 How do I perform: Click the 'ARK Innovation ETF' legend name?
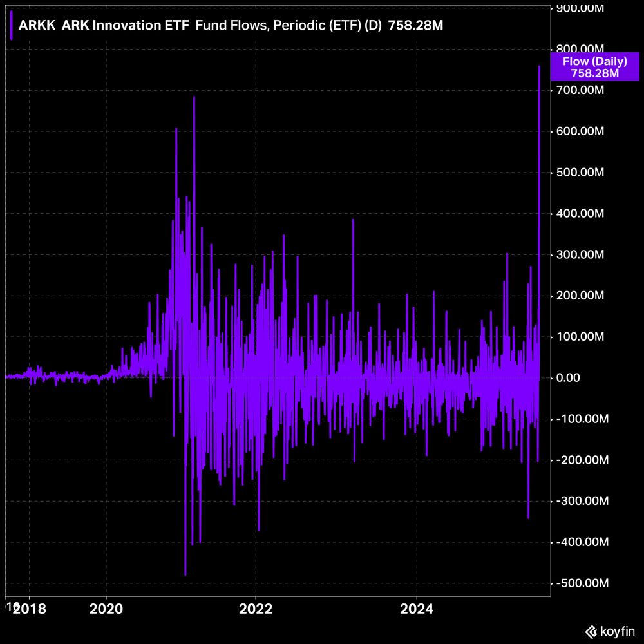pos(126,26)
